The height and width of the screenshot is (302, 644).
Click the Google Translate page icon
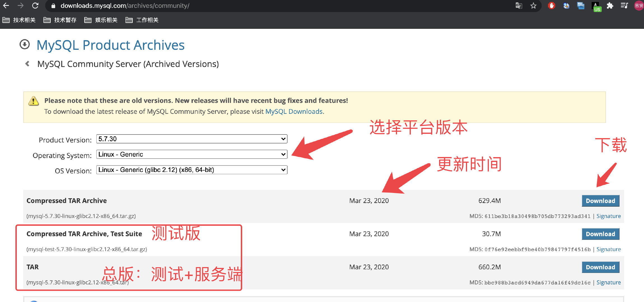pyautogui.click(x=519, y=6)
